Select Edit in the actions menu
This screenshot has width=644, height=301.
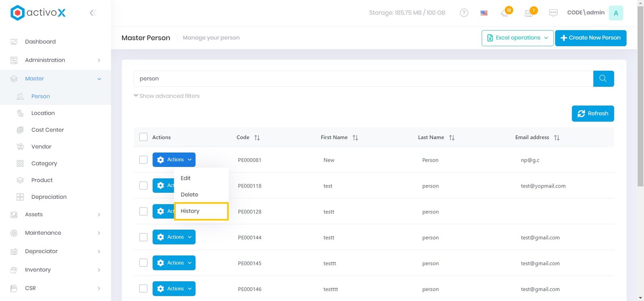coord(186,178)
